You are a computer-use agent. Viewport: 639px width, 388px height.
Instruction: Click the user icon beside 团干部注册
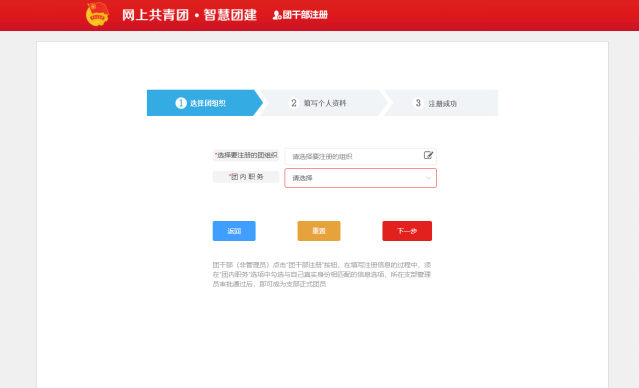tap(277, 15)
